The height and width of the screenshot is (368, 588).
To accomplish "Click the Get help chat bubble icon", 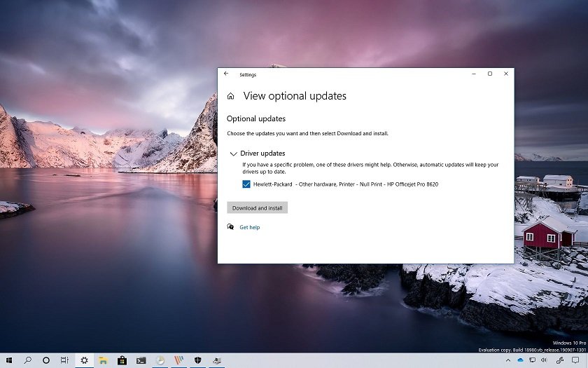I will pos(230,227).
